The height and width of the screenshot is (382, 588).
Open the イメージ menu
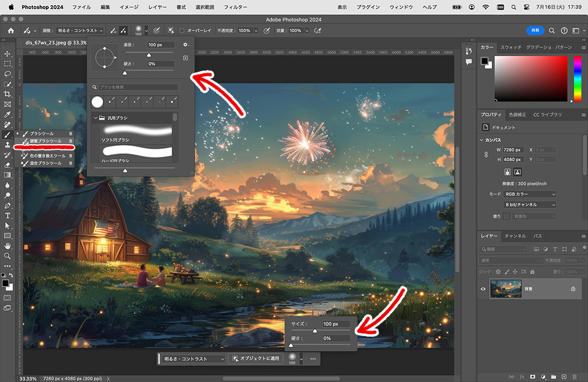click(x=129, y=7)
